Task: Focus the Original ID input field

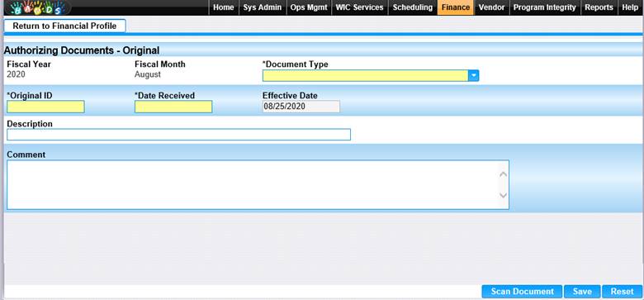Action: (45, 107)
